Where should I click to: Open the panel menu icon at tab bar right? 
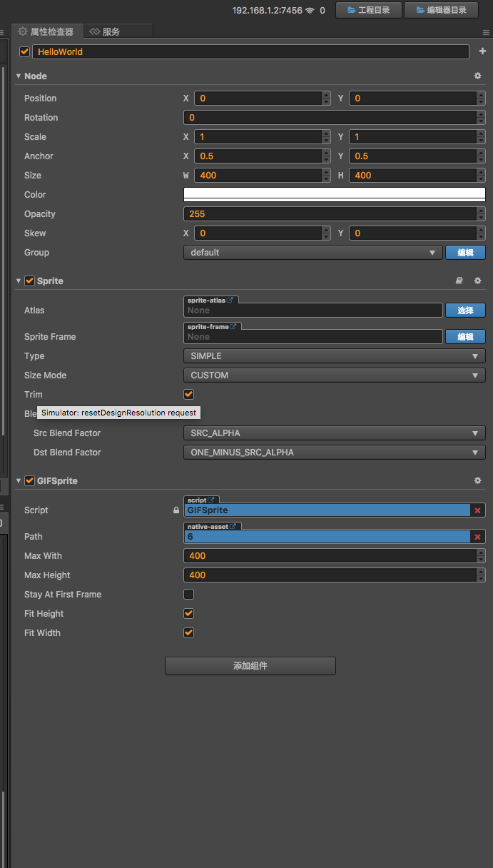pyautogui.click(x=487, y=32)
